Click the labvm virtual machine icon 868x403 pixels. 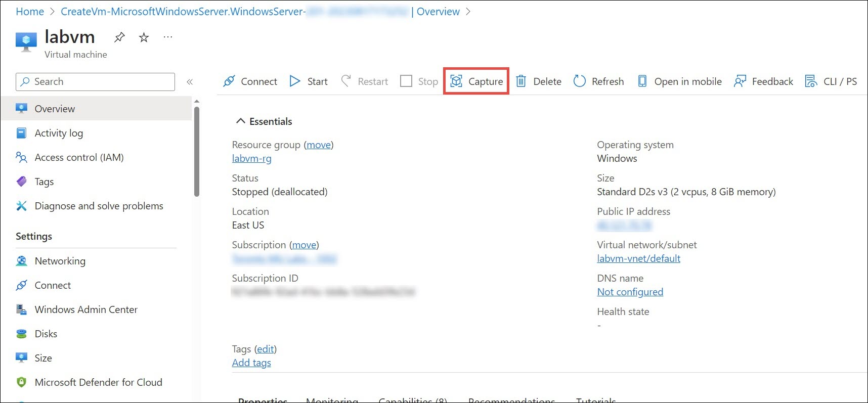click(26, 42)
